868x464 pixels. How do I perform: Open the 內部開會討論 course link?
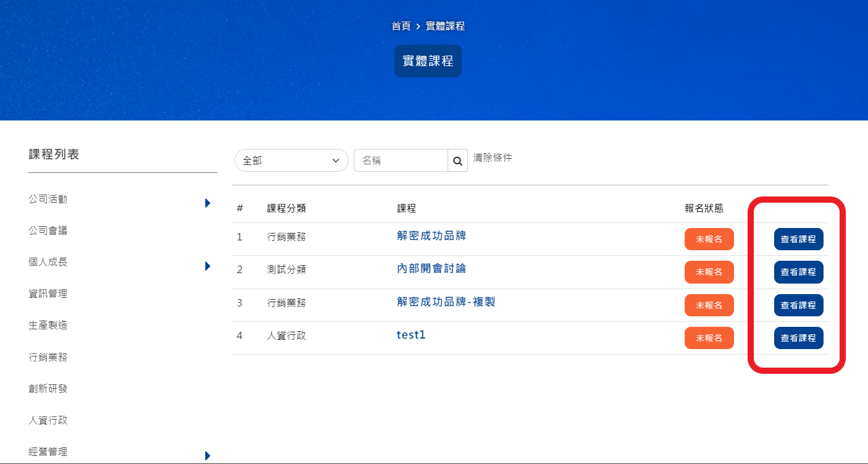[431, 268]
